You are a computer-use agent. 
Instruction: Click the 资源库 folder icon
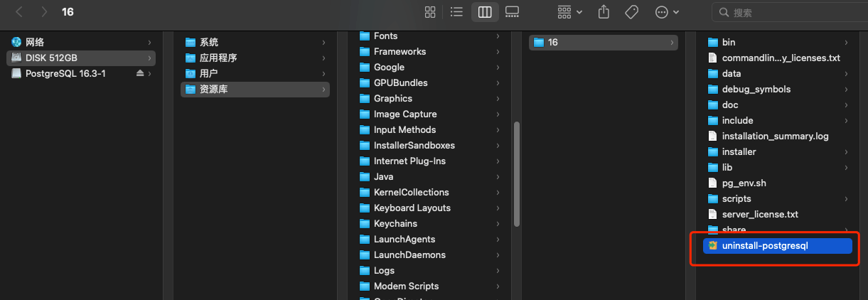[x=190, y=90]
